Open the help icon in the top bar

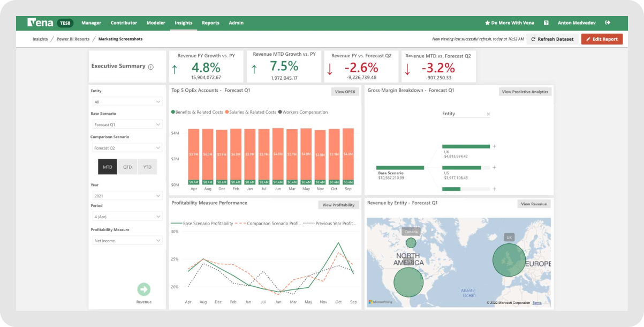point(547,23)
